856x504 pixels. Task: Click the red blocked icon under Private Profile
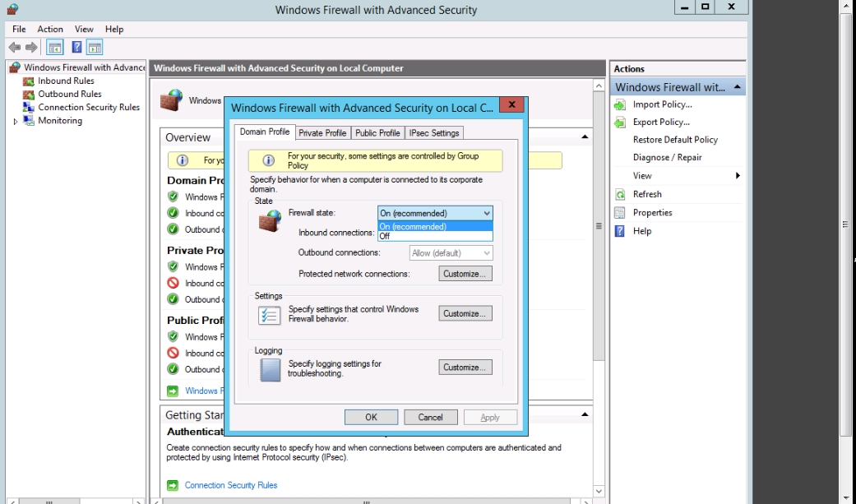[x=173, y=283]
